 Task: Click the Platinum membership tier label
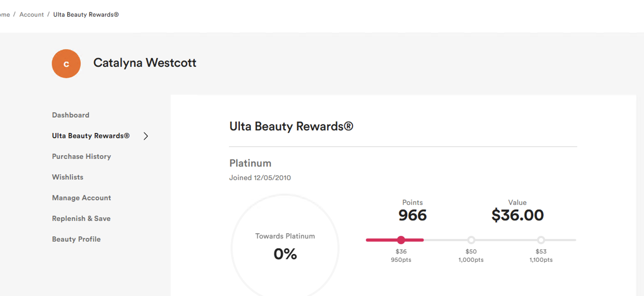(250, 163)
